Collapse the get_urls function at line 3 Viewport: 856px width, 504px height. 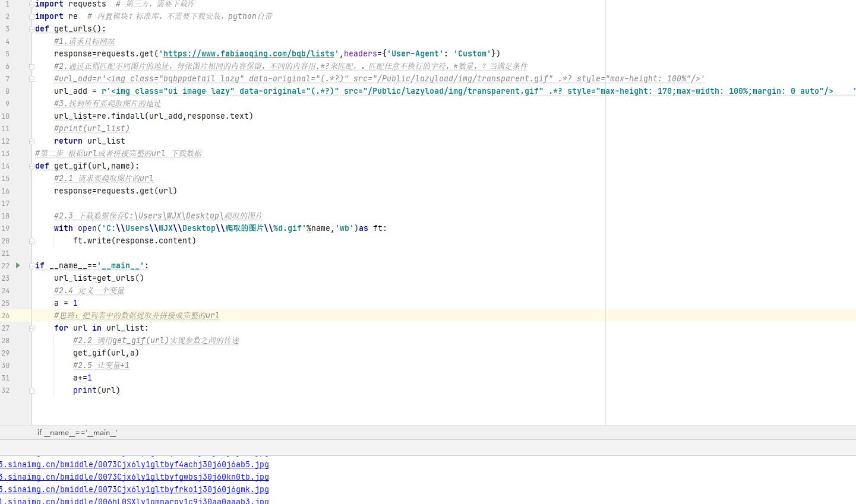click(x=31, y=28)
